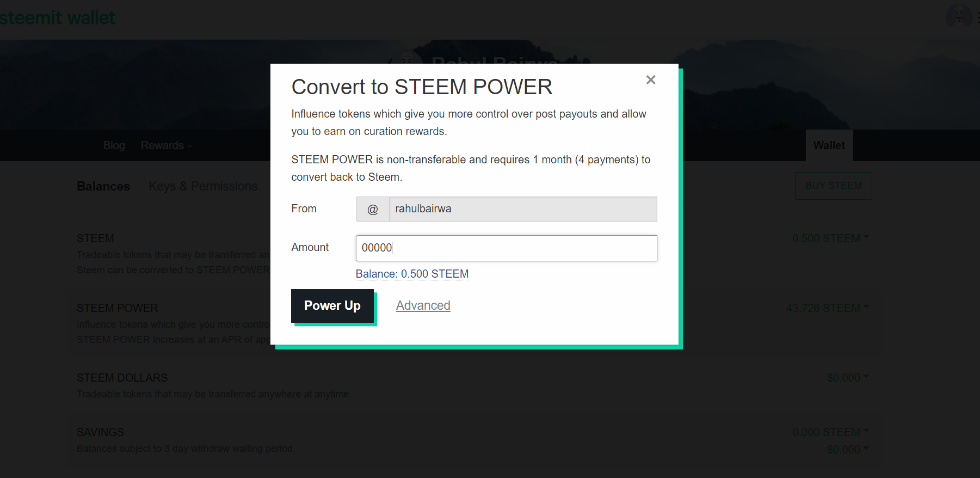
Task: Click the 'Influence tokens which give you' description in the dialog
Action: [x=469, y=122]
